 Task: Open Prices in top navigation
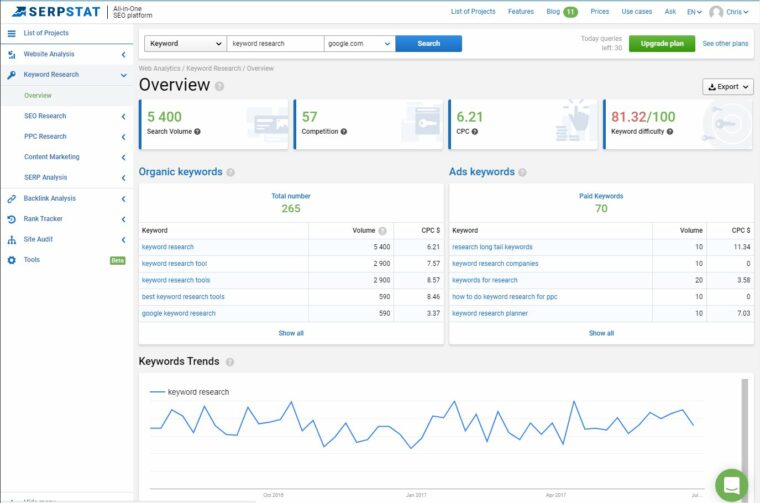pyautogui.click(x=600, y=12)
